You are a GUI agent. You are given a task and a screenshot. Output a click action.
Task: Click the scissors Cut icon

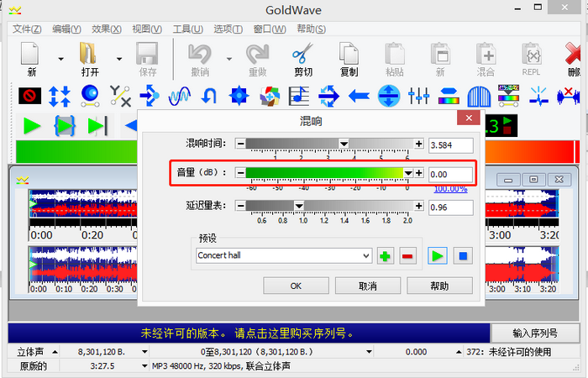click(x=302, y=55)
